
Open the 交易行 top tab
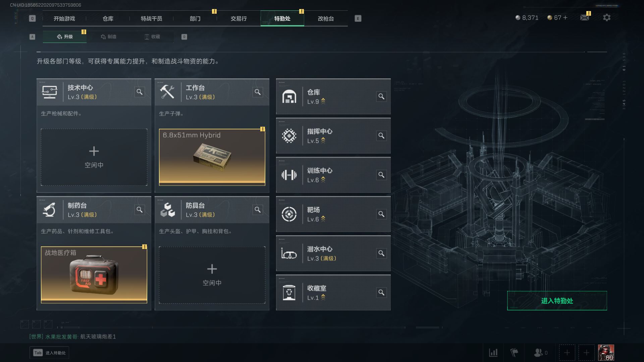[x=238, y=18]
